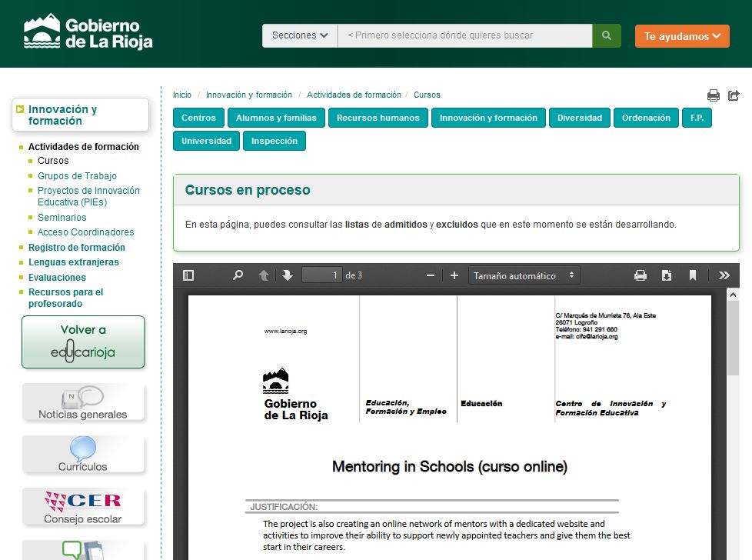Screen dimensions: 752x560
Task: Open the Secciones search dropdown
Action: pyautogui.click(x=300, y=35)
